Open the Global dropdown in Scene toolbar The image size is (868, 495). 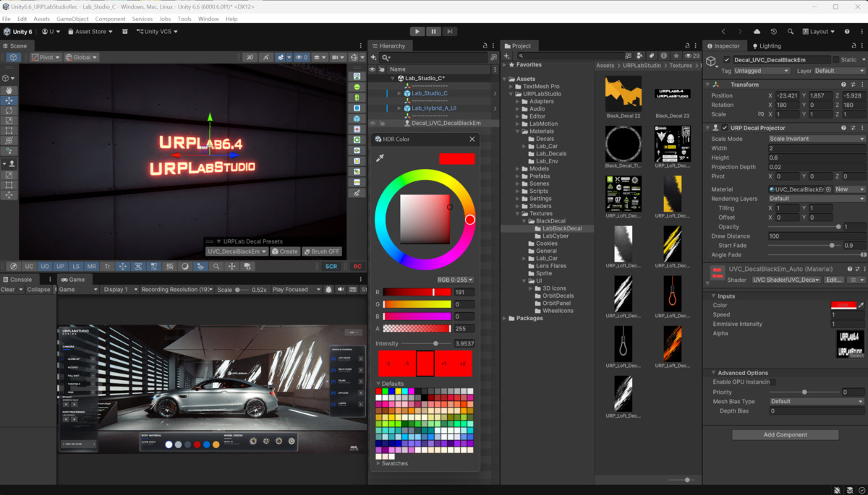pyautogui.click(x=82, y=57)
